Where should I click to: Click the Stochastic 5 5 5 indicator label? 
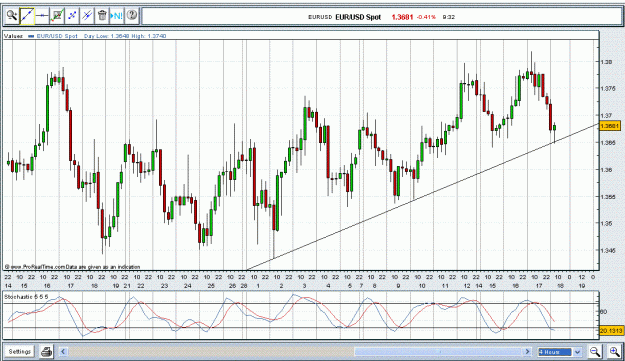click(x=26, y=297)
